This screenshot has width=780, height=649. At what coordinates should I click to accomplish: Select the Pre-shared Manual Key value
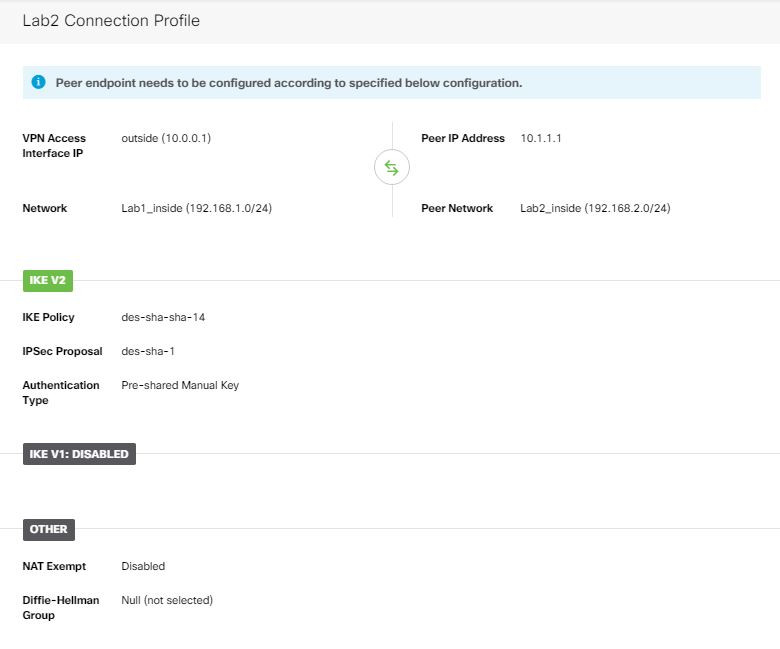pos(180,385)
